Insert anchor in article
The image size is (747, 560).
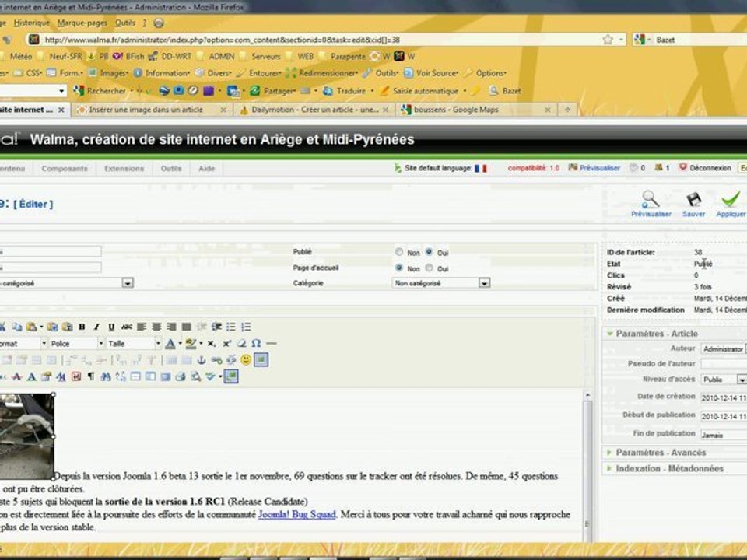201,360
